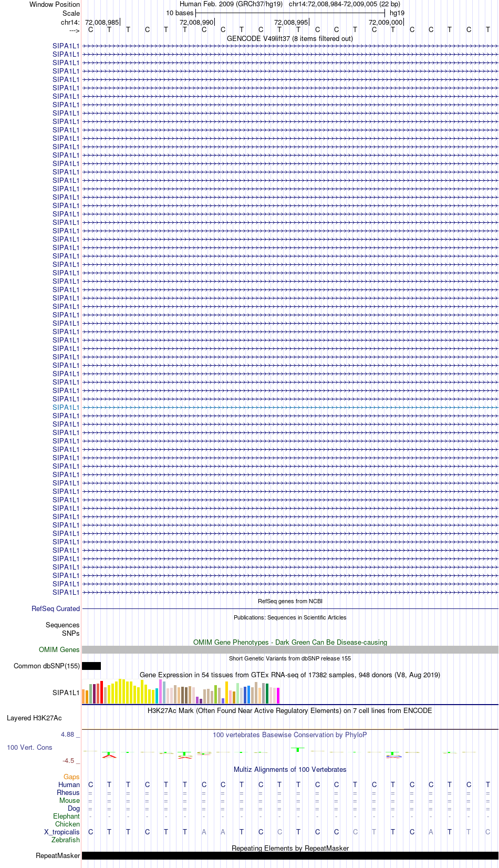Click the black RepeatMasker bar
The width and height of the screenshot is (499, 868).
(x=290, y=855)
